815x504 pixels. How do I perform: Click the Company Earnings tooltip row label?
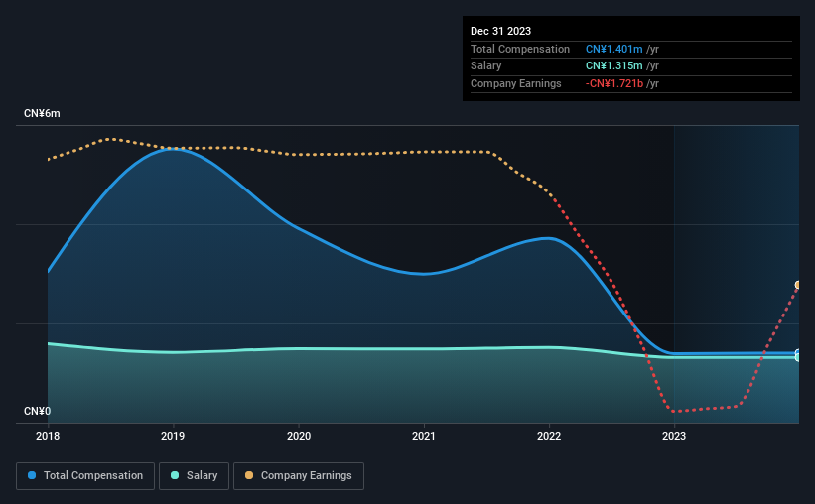(x=515, y=83)
